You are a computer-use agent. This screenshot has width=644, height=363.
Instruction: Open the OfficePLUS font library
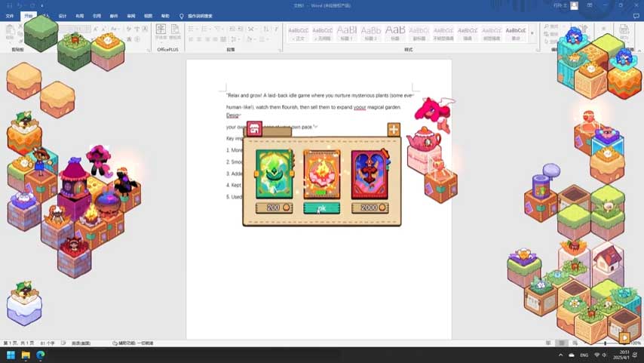pyautogui.click(x=161, y=32)
